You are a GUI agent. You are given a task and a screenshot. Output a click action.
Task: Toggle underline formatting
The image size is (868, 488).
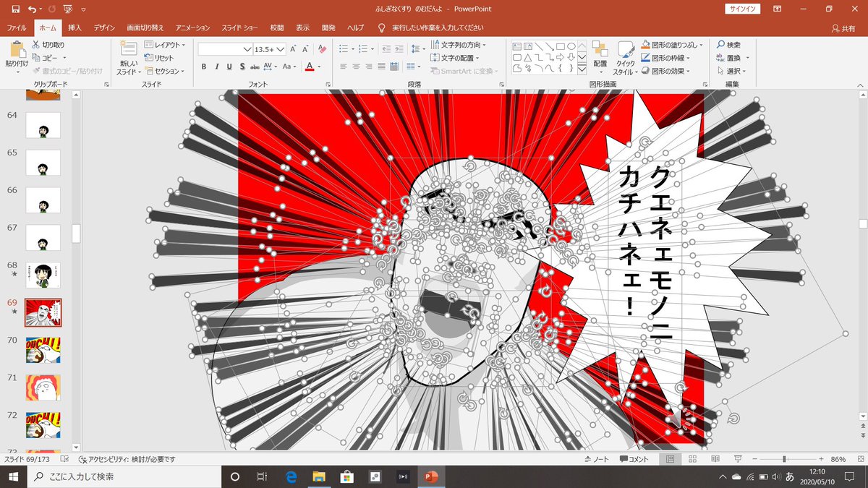[229, 66]
